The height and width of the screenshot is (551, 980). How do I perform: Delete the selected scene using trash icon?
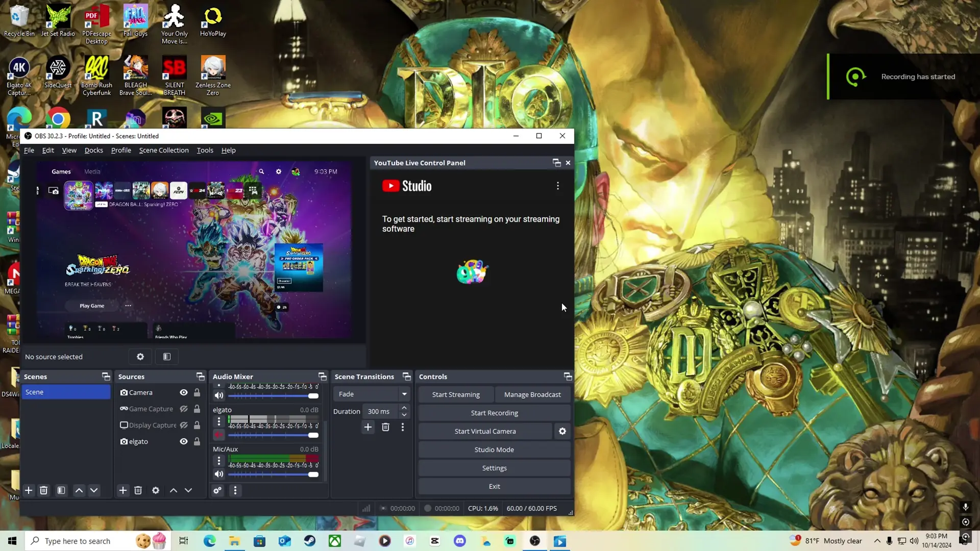click(43, 490)
